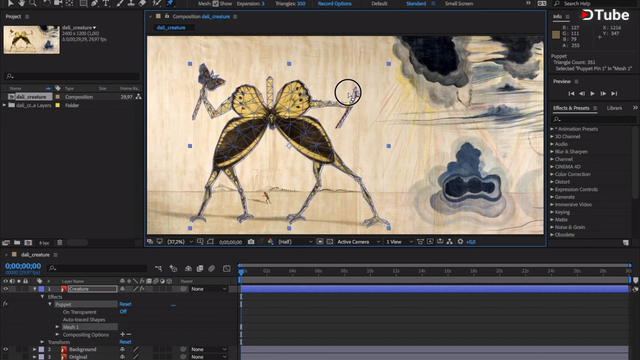640x360 pixels.
Task: Expand Compositing Options
Action: [58, 335]
